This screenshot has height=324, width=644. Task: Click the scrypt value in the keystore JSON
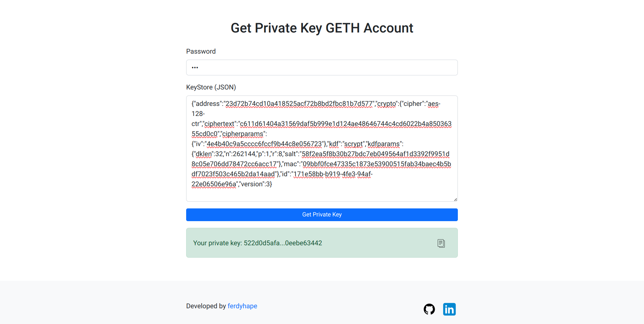point(354,144)
